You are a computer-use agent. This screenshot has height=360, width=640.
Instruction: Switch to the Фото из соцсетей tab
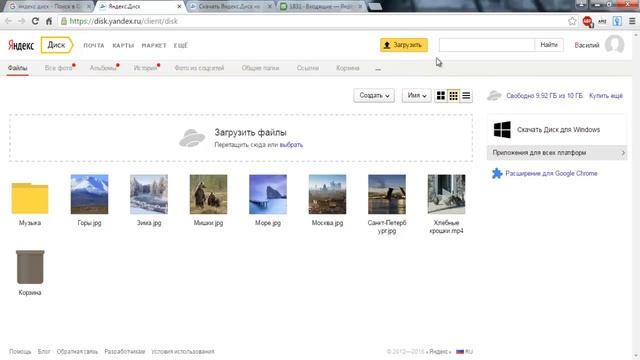(199, 68)
